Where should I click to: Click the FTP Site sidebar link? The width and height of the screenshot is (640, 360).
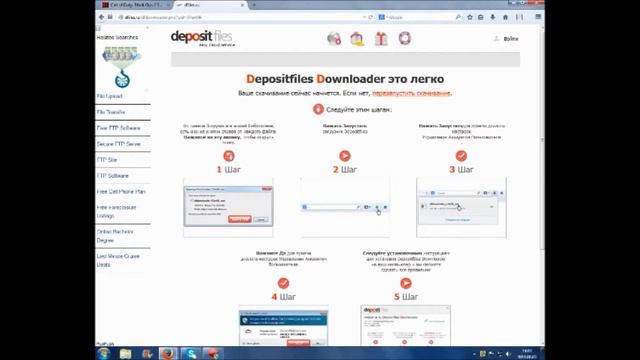107,160
